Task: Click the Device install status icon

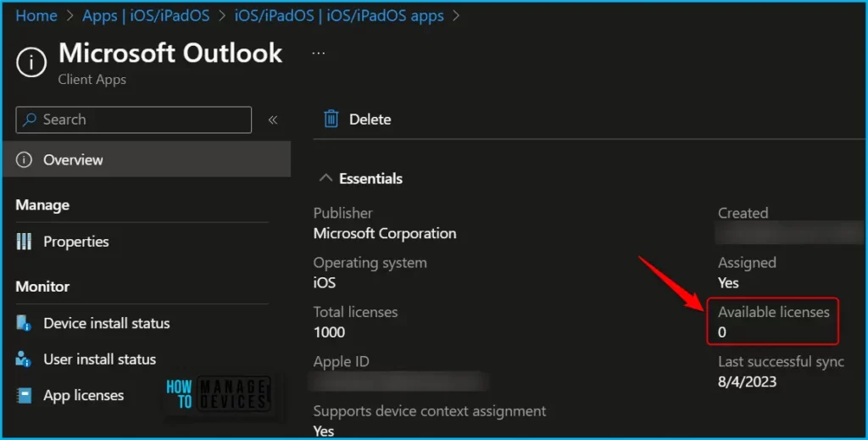Action: pyautogui.click(x=25, y=323)
